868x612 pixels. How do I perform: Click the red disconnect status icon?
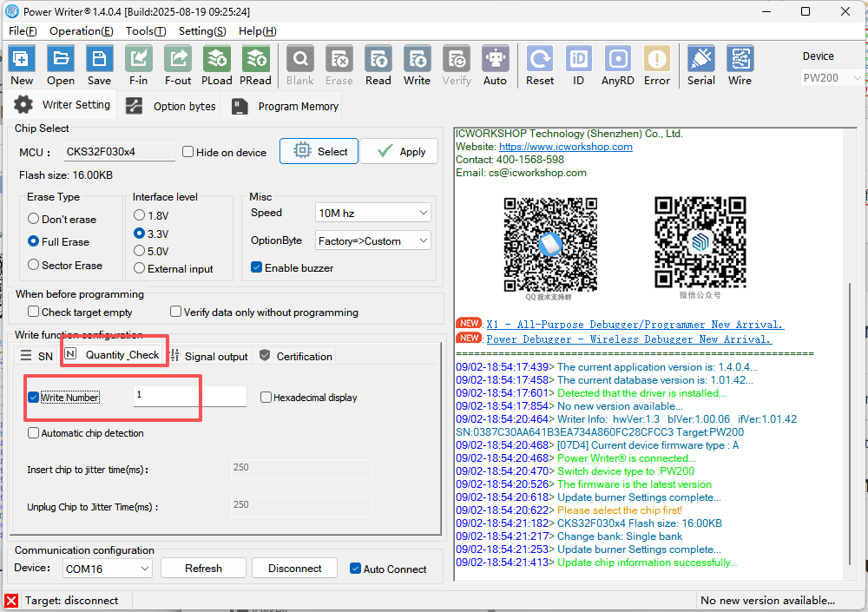11,601
